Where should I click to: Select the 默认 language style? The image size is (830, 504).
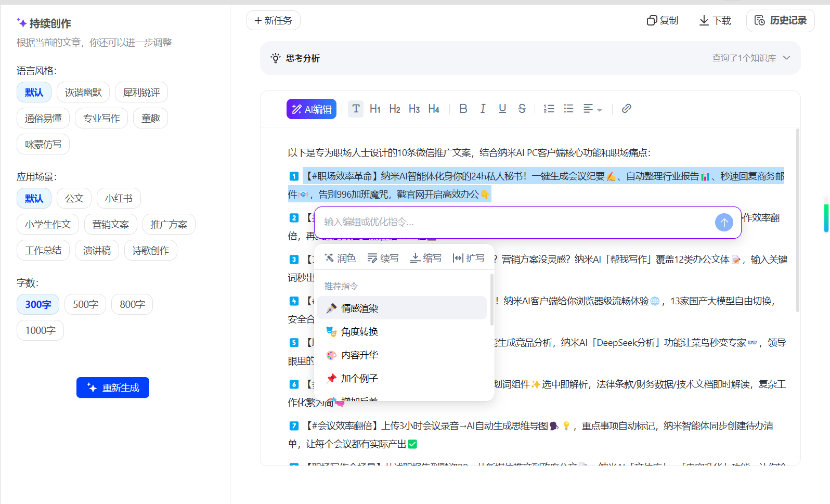(x=34, y=93)
